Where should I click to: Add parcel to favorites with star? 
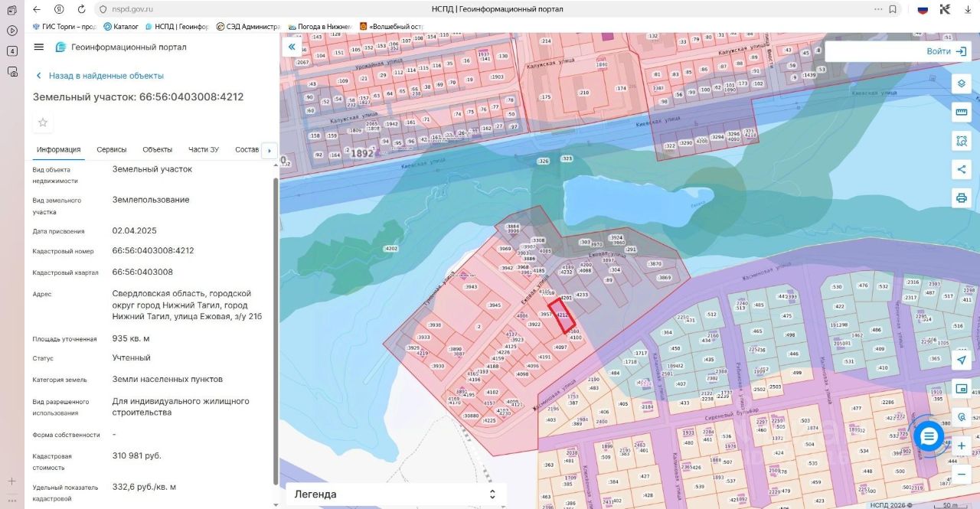coord(43,122)
